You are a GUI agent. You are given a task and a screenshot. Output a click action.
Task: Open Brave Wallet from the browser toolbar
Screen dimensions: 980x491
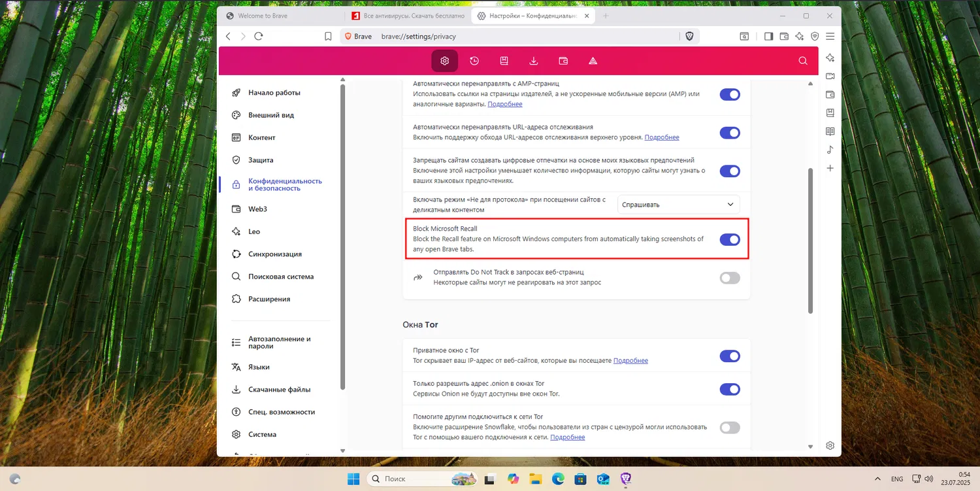click(x=784, y=37)
